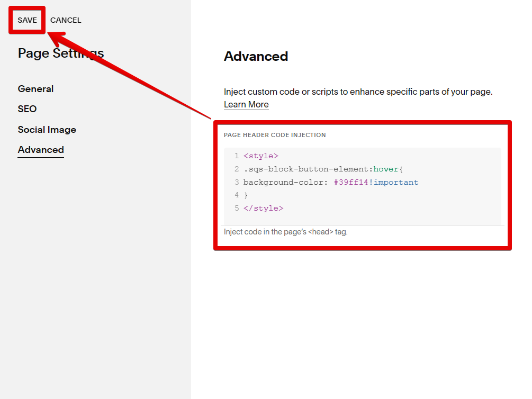The height and width of the screenshot is (399, 532).
Task: Click the Advanced page heading
Action: 256,57
